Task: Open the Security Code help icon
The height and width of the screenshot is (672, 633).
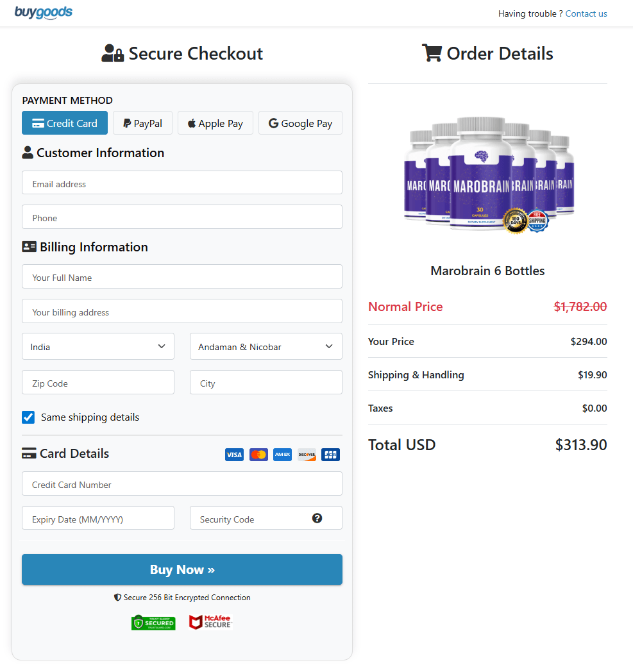Action: click(x=317, y=517)
